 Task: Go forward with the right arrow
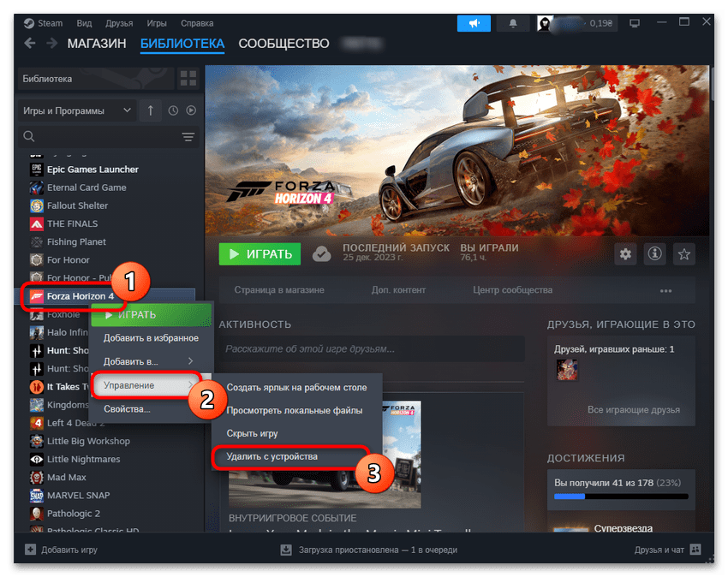51,44
